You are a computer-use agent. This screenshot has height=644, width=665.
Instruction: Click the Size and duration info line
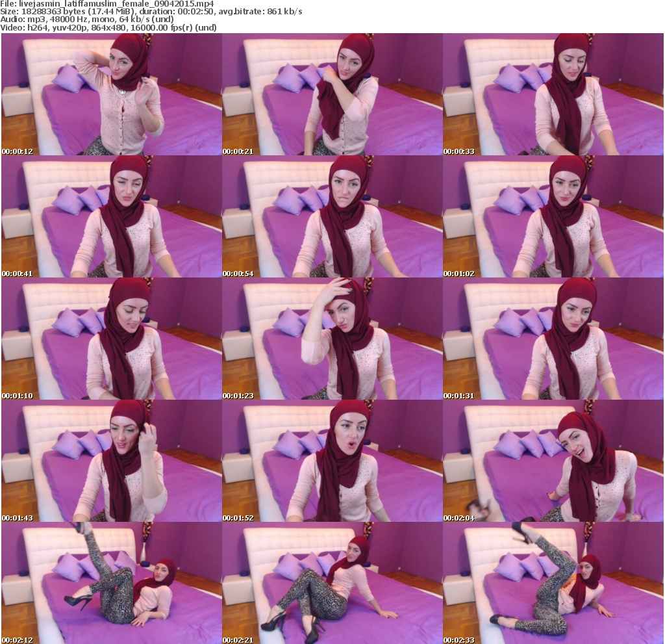pos(151,12)
